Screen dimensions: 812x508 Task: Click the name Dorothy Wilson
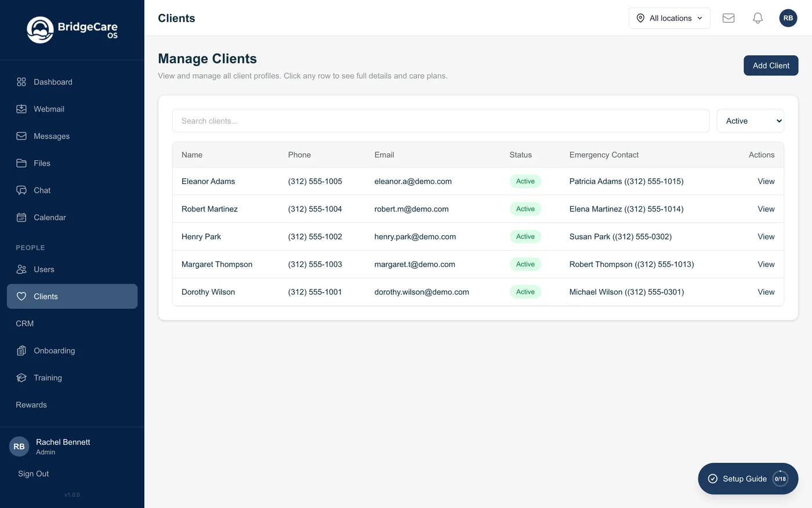point(208,292)
